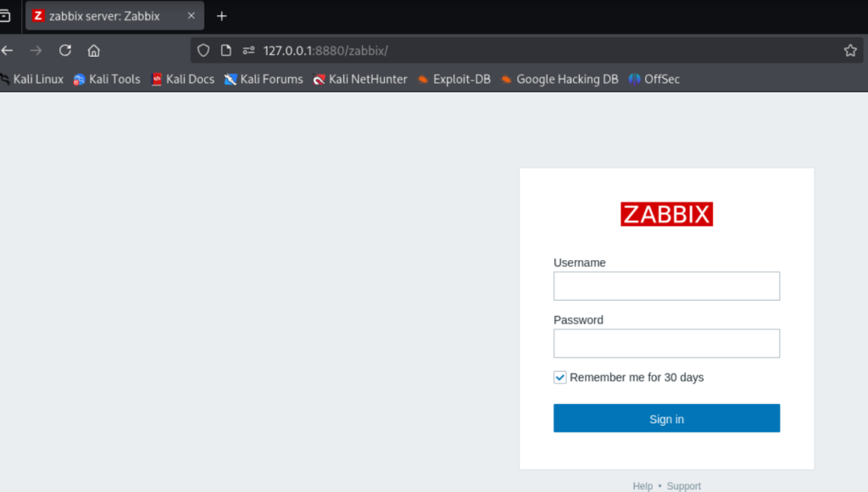868x492 pixels.
Task: Click the Support link below the form
Action: (x=683, y=486)
